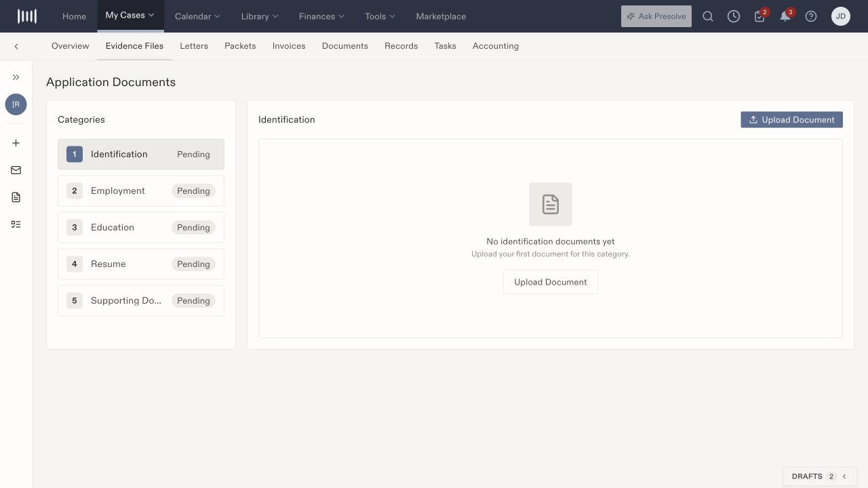This screenshot has height=488, width=868.
Task: Open the help question mark icon
Action: coord(811,16)
